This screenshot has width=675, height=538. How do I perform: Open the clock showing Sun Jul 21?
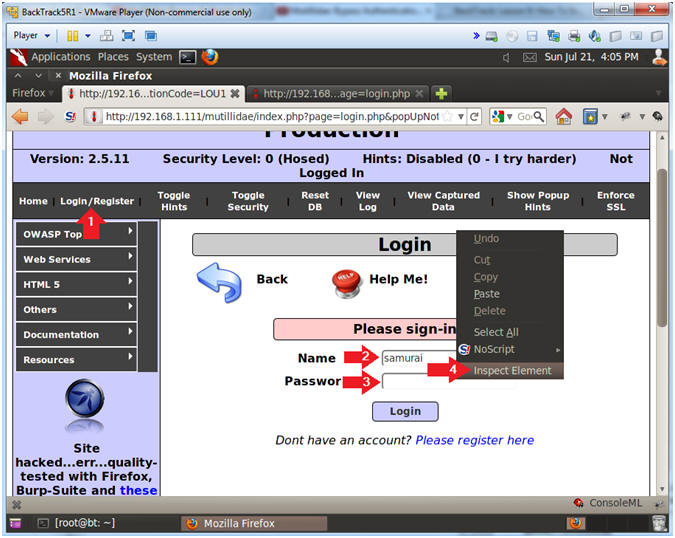(591, 57)
